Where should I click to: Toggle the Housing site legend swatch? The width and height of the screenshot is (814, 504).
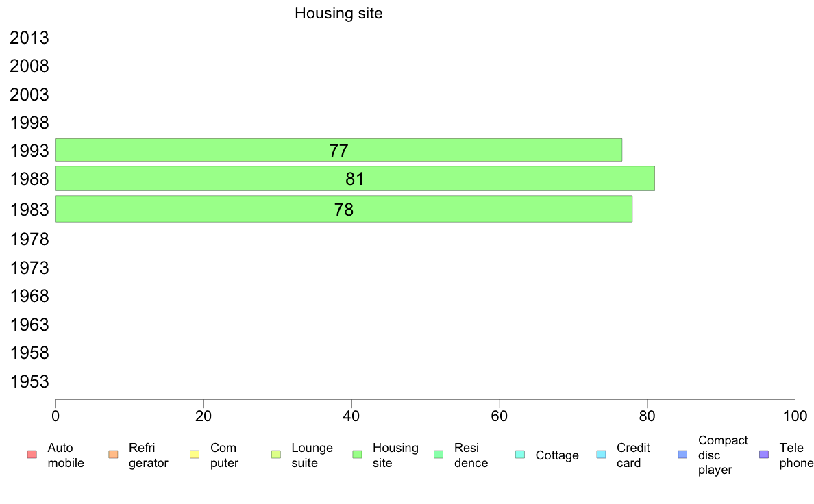(x=357, y=455)
